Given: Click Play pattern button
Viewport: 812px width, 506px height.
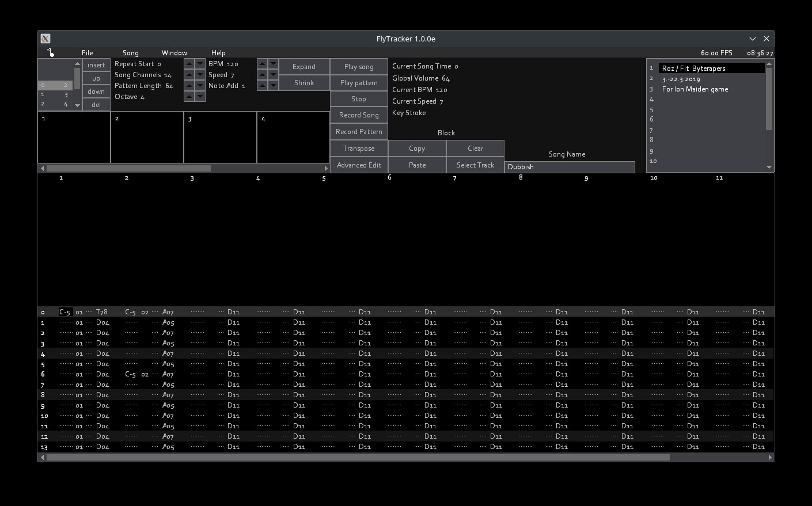Looking at the screenshot, I should [x=359, y=83].
